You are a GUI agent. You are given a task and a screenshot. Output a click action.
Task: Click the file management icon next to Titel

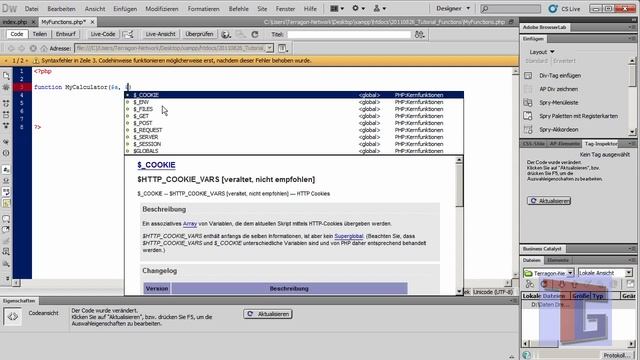pos(419,35)
